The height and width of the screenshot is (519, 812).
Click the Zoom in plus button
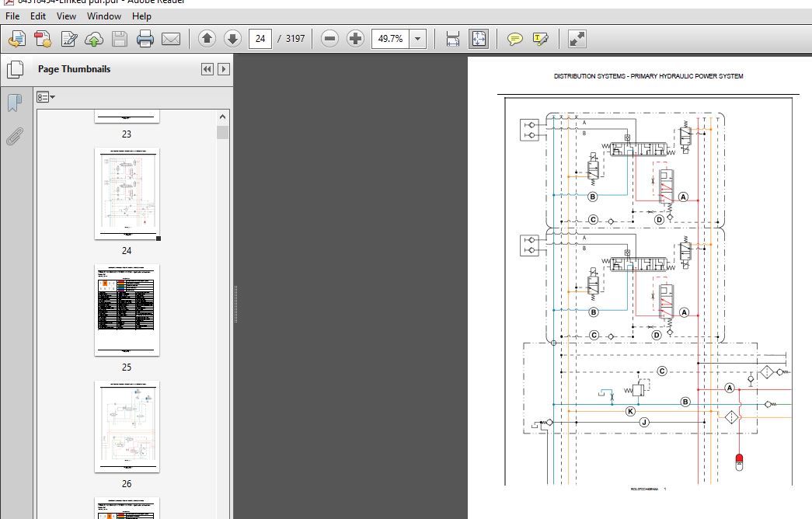(x=355, y=38)
